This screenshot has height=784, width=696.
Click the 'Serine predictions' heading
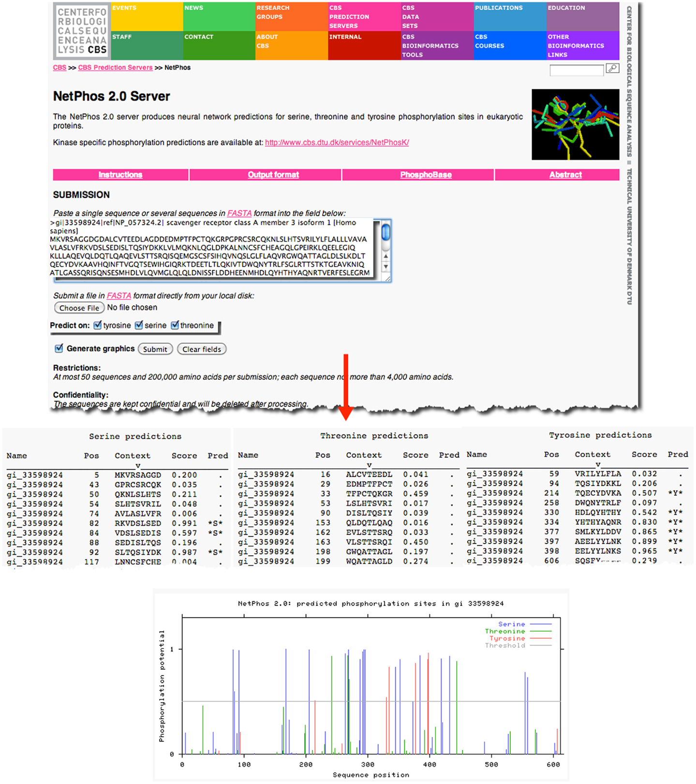pyautogui.click(x=135, y=436)
